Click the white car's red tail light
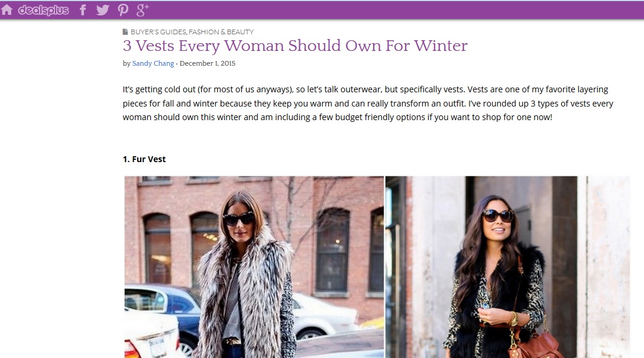Screen dimensions: 644x358 pyautogui.click(x=131, y=350)
